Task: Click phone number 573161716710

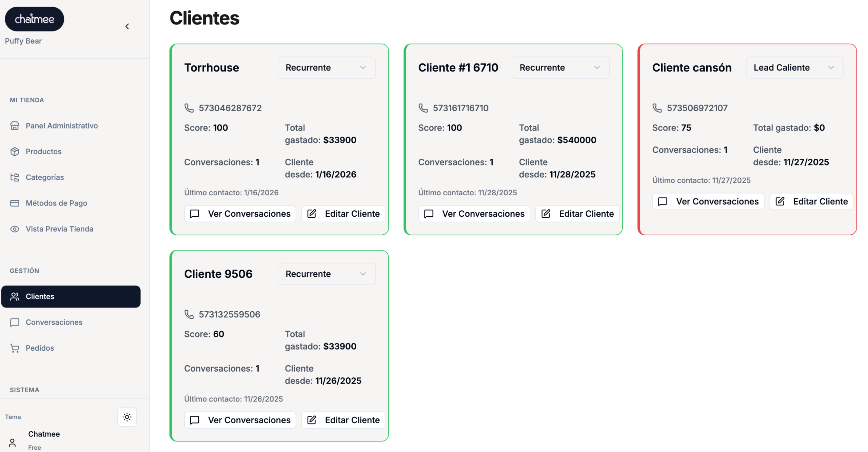Action: [460, 108]
